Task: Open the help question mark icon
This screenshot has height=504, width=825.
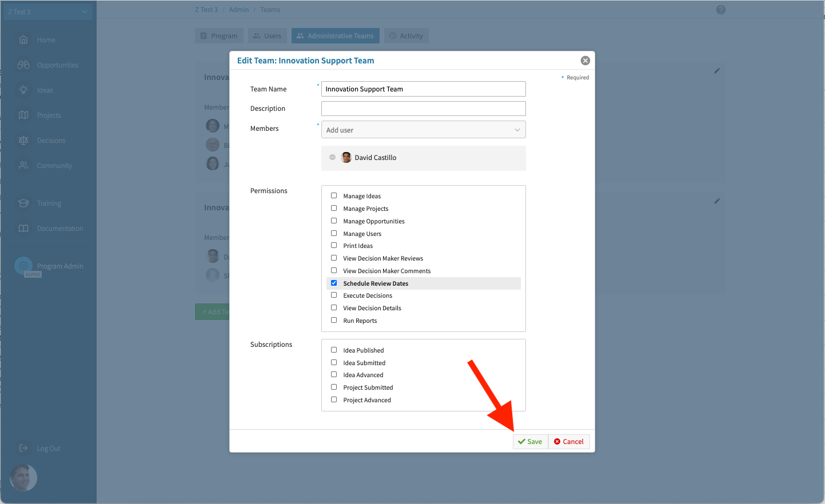Action: pos(721,10)
